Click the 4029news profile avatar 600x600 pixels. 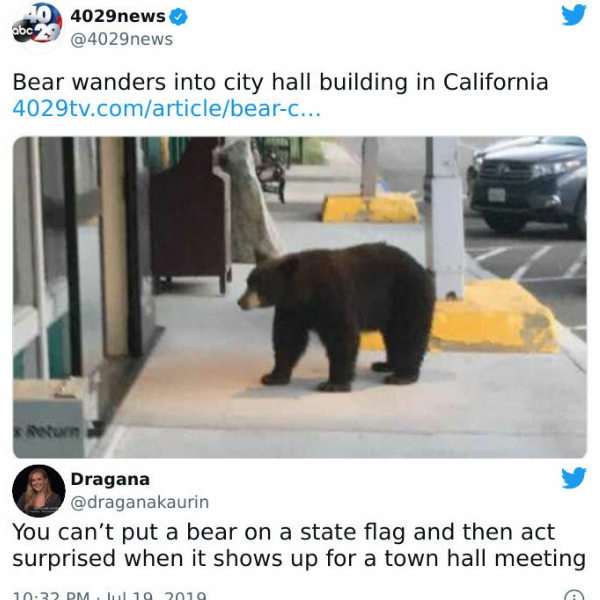(x=37, y=28)
